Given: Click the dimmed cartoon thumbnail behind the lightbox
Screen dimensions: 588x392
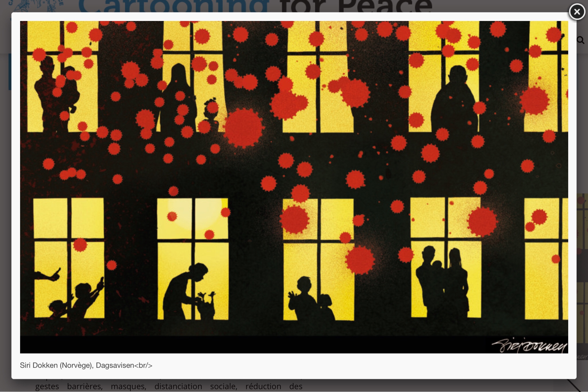Looking at the screenshot, I should [x=582, y=276].
